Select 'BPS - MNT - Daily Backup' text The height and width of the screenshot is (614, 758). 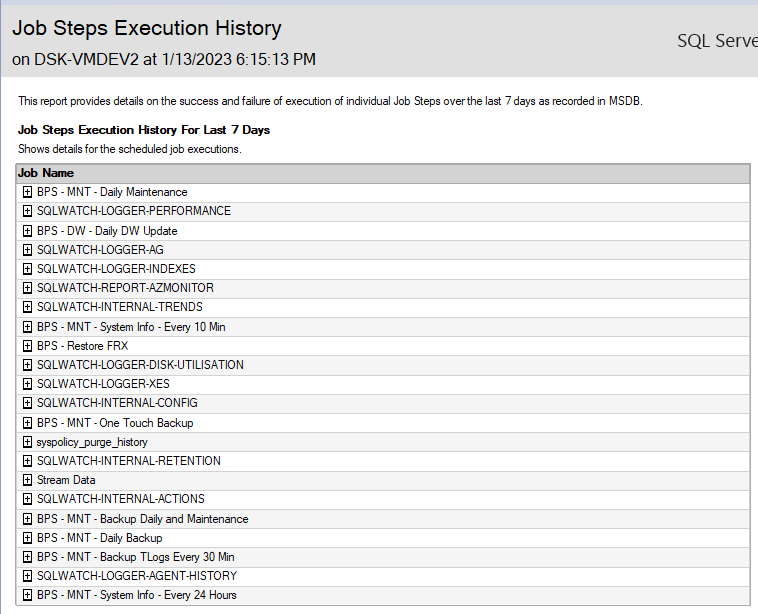coord(100,538)
